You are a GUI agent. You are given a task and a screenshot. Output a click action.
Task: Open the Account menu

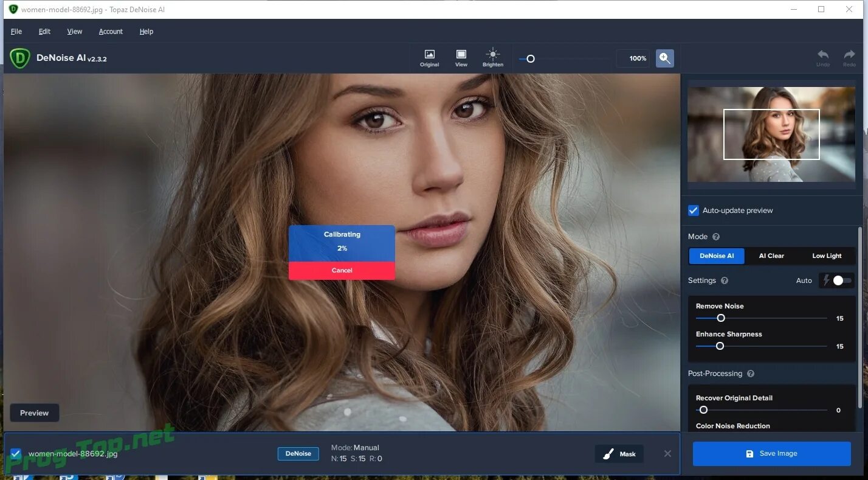click(111, 32)
